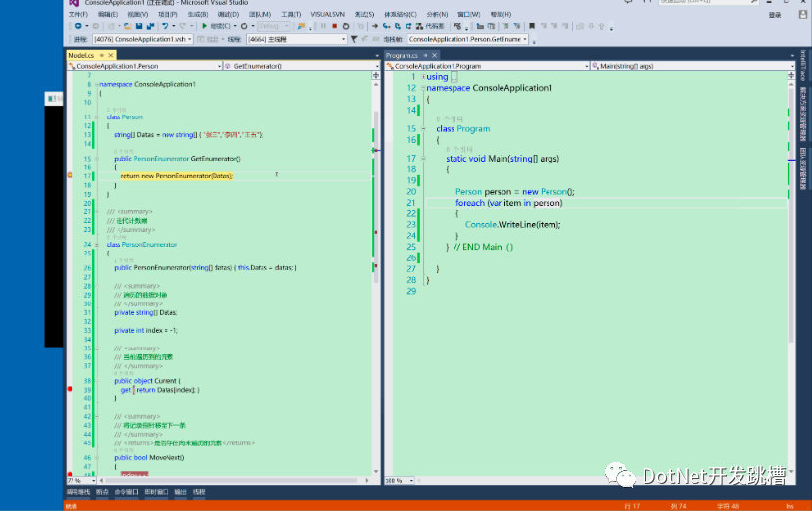Open the 断点 breakpoints panel tab
The image size is (812, 511).
[102, 491]
